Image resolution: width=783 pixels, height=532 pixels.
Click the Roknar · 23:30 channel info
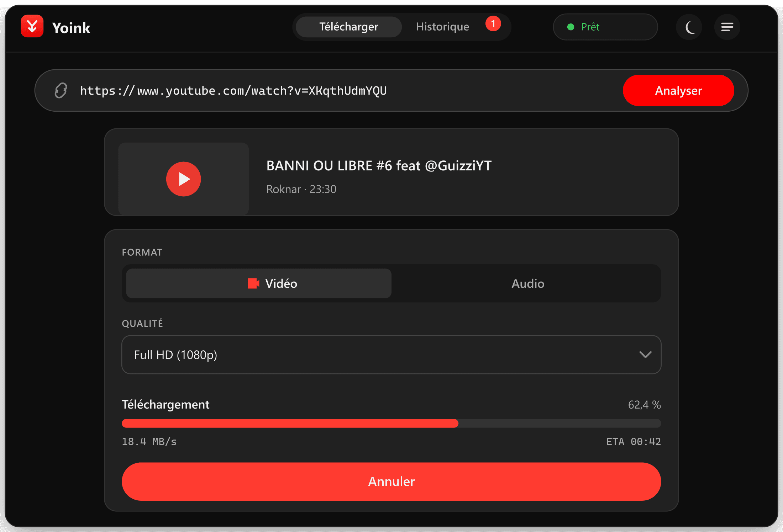coord(301,189)
